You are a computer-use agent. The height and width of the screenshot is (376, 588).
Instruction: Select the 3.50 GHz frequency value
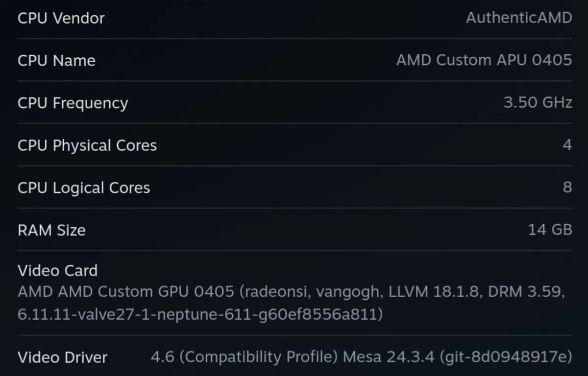537,103
